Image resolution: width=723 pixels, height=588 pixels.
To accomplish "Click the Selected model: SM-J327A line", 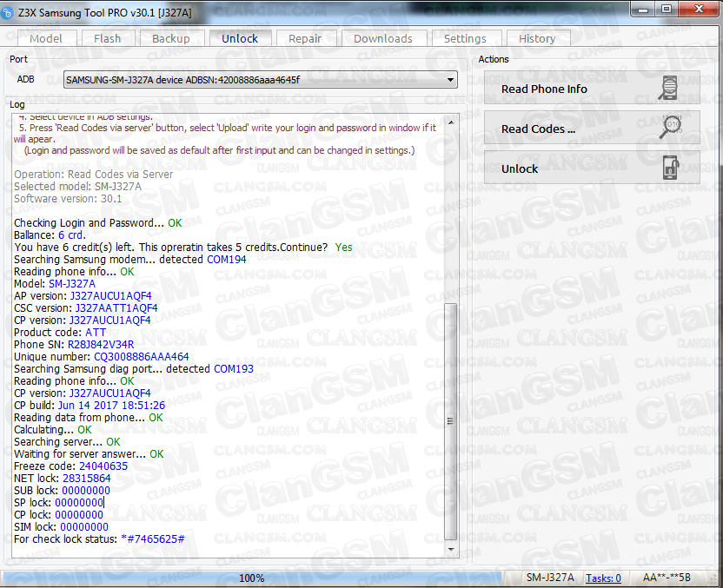I will [78, 186].
